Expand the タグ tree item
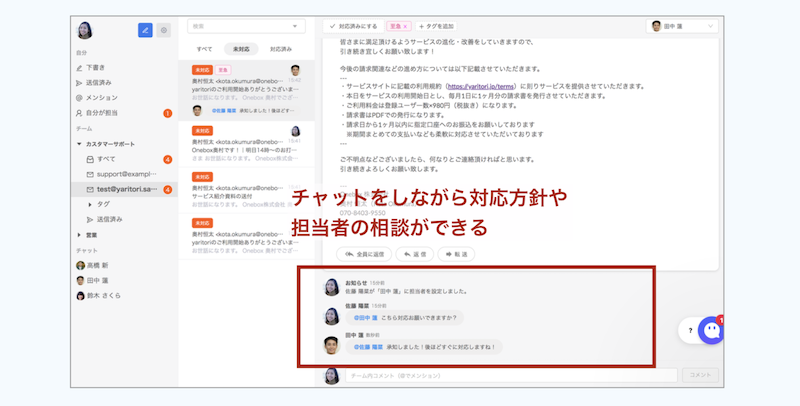800x406 pixels. pyautogui.click(x=91, y=203)
